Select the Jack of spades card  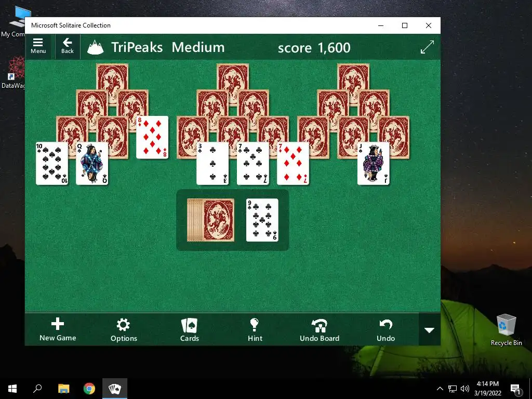coord(374,164)
